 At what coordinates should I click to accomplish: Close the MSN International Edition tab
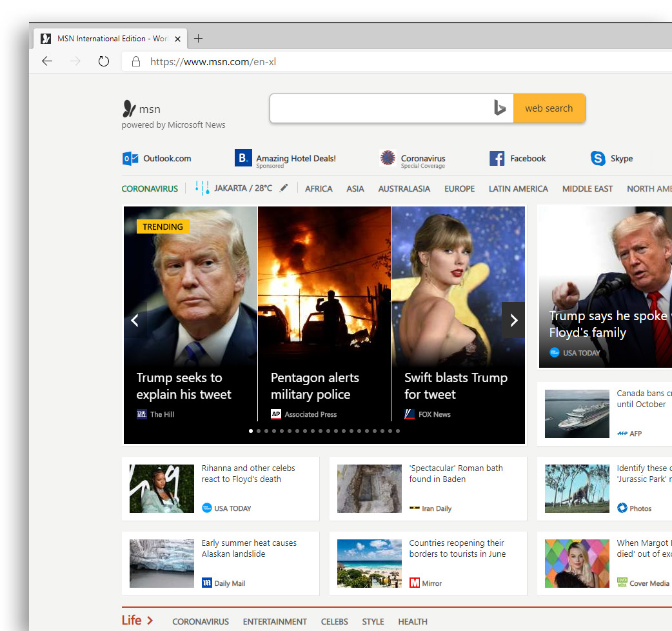point(178,39)
